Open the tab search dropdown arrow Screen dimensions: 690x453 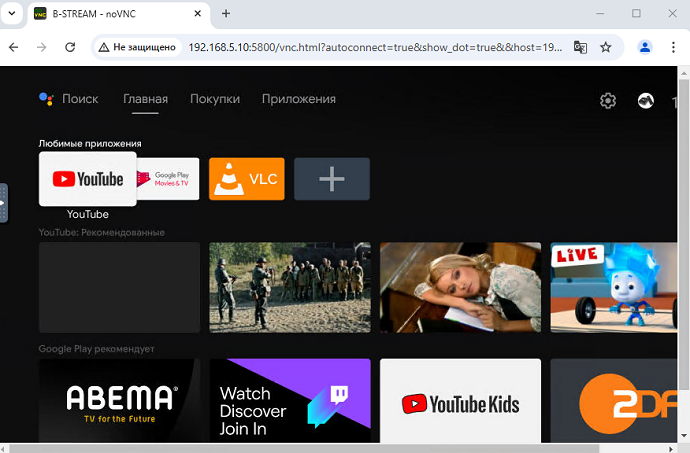point(12,13)
